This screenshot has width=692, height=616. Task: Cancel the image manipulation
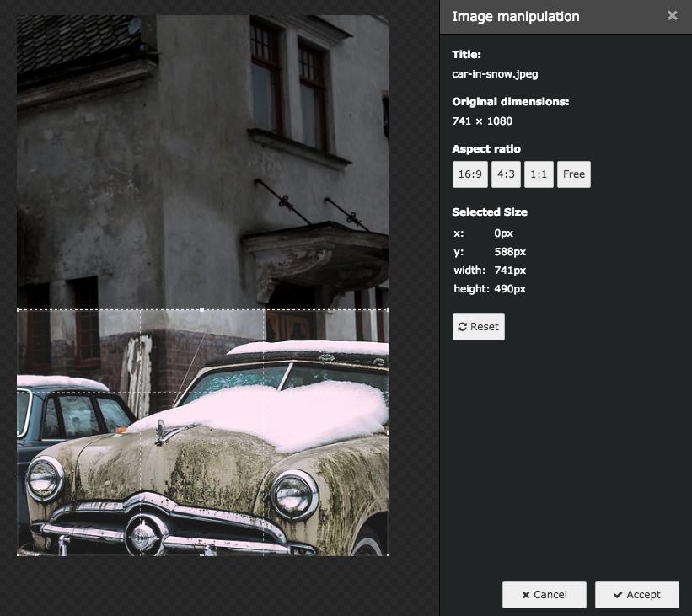pyautogui.click(x=544, y=595)
